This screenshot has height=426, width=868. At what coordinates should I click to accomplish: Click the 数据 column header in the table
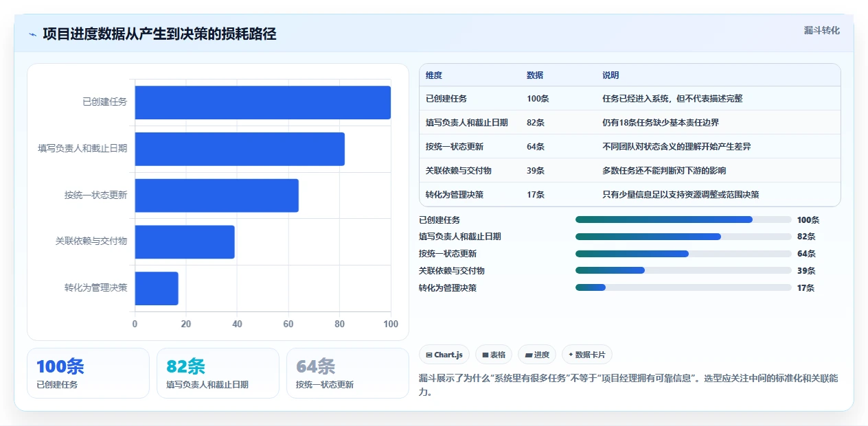click(x=535, y=75)
